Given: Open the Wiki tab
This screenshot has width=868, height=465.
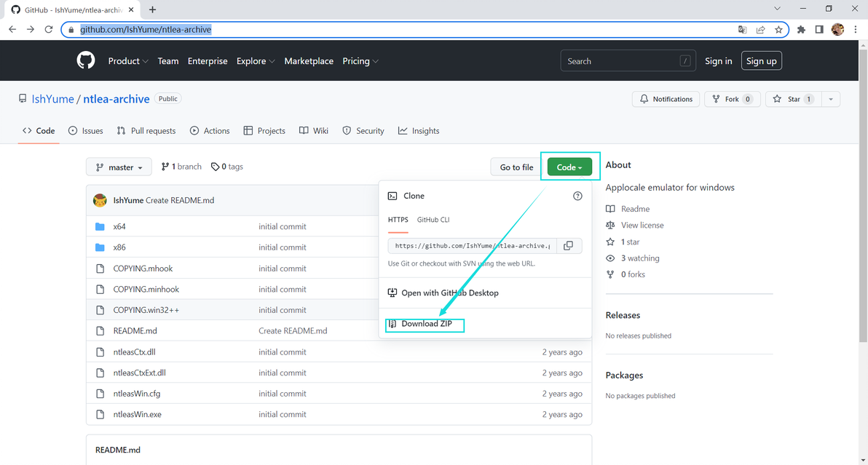Looking at the screenshot, I should pyautogui.click(x=314, y=131).
